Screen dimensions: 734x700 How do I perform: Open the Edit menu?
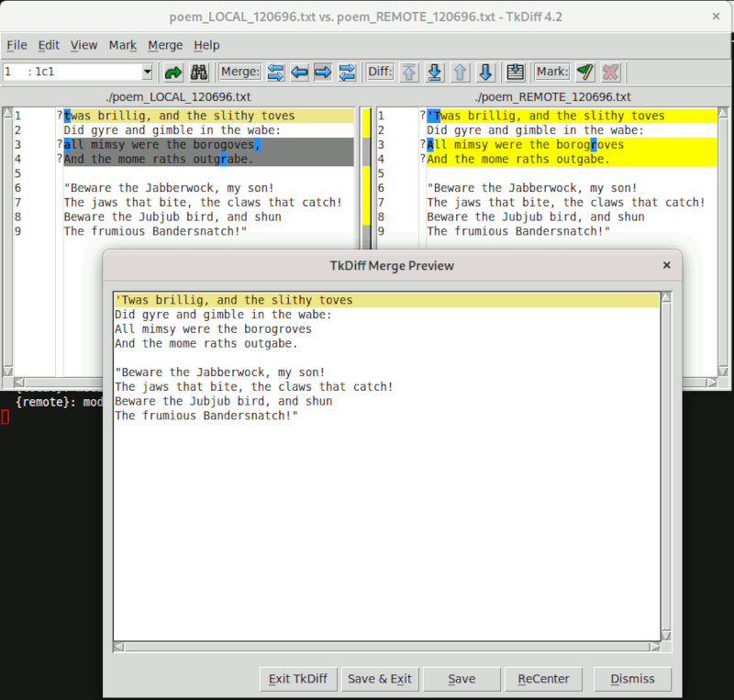[x=49, y=46]
